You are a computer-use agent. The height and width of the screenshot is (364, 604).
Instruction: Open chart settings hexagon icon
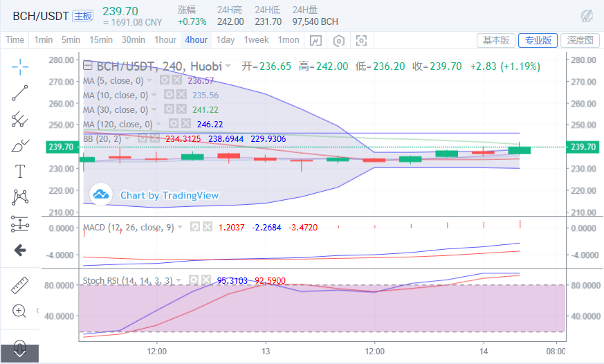tap(338, 40)
